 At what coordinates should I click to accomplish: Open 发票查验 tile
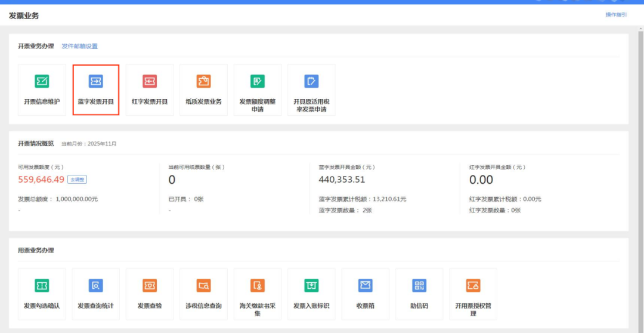[x=150, y=294]
